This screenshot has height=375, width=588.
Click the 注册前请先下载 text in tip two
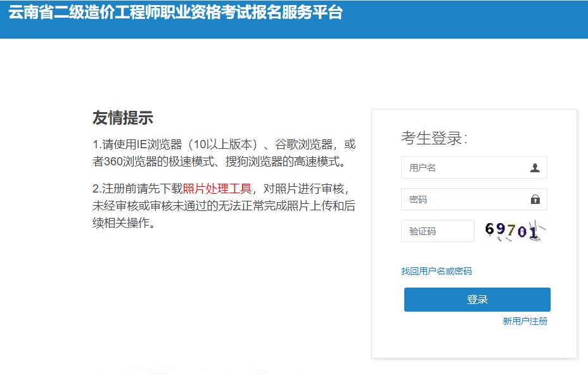point(142,189)
